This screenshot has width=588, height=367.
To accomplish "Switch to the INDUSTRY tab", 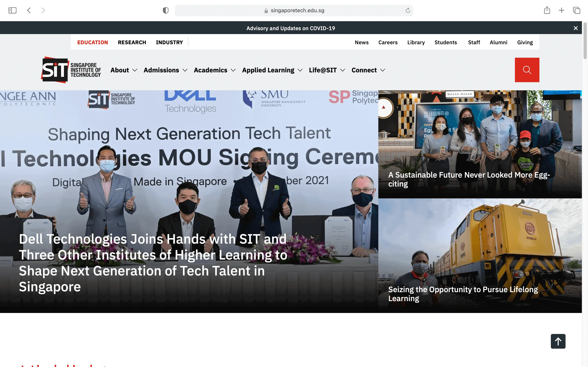I will [169, 42].
